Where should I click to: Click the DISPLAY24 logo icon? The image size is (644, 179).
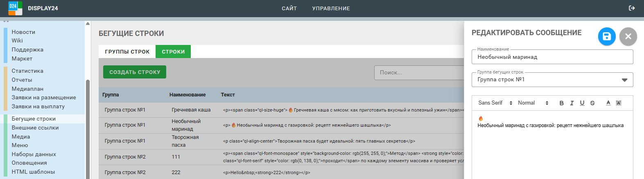[15, 8]
